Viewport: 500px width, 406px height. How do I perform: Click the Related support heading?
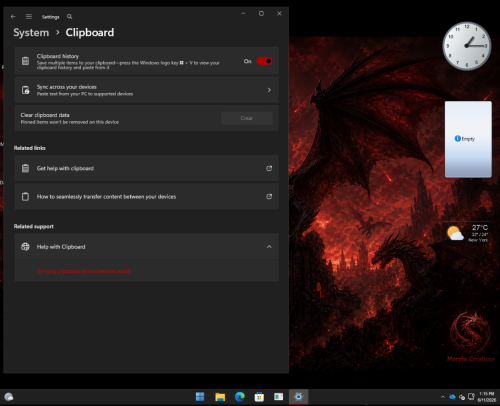(x=34, y=226)
